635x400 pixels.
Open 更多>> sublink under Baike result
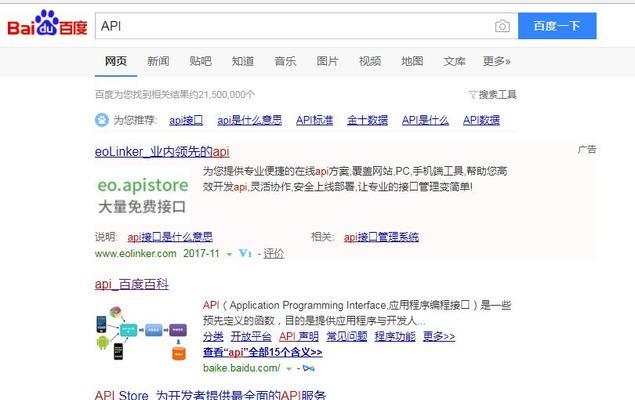tap(439, 336)
